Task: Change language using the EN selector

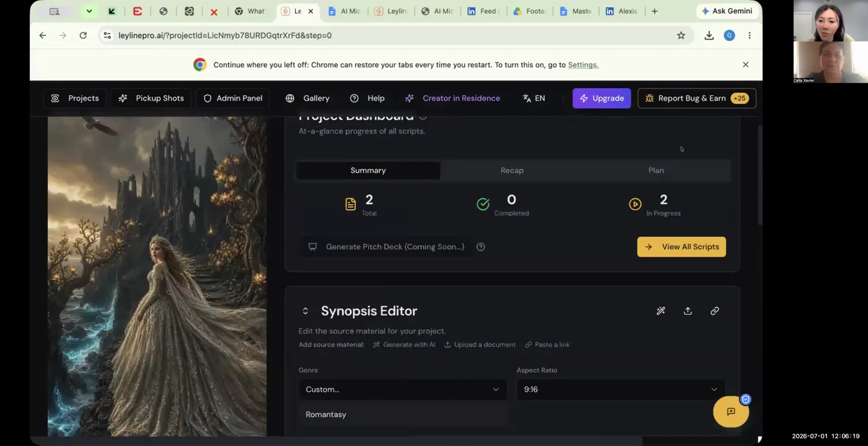Action: coord(534,98)
